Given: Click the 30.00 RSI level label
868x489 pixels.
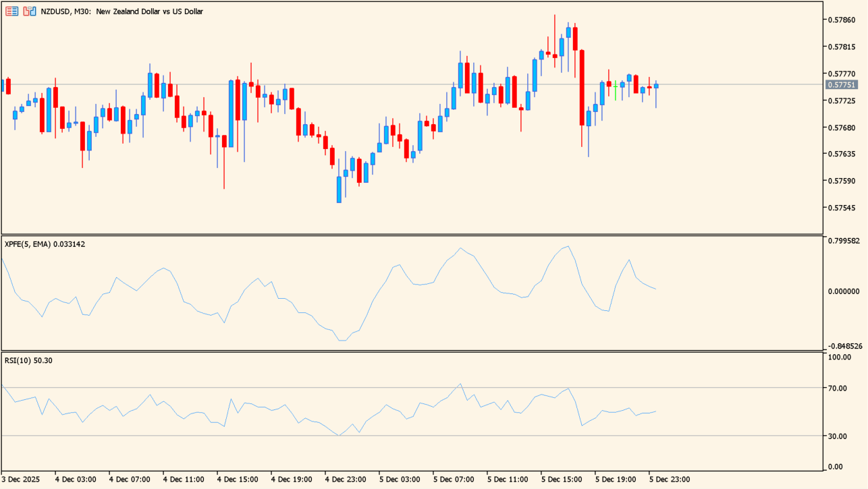Looking at the screenshot, I should click(x=838, y=436).
